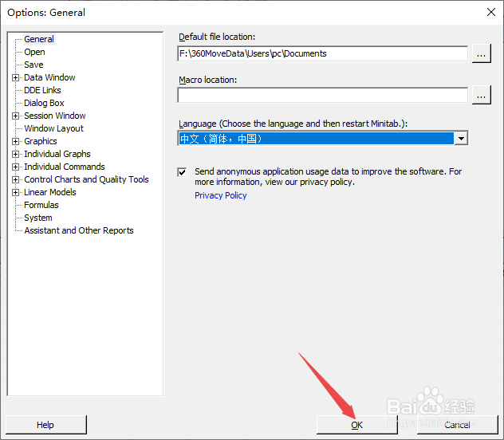Click the empty Macro location field
504x440 pixels.
(x=323, y=95)
